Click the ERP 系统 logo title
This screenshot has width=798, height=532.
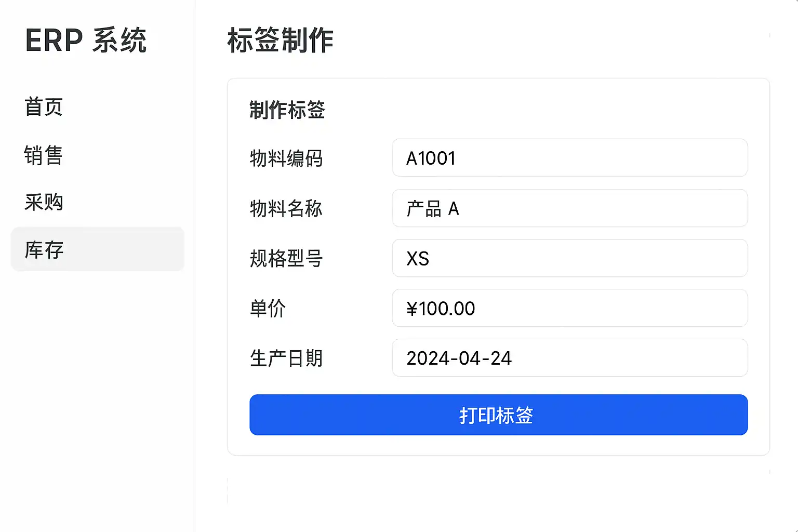point(86,41)
